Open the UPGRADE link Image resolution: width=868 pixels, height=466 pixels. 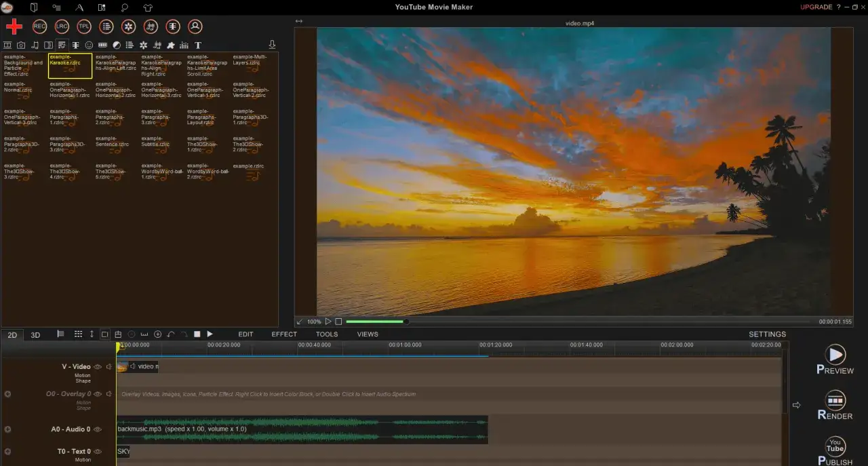(x=816, y=7)
